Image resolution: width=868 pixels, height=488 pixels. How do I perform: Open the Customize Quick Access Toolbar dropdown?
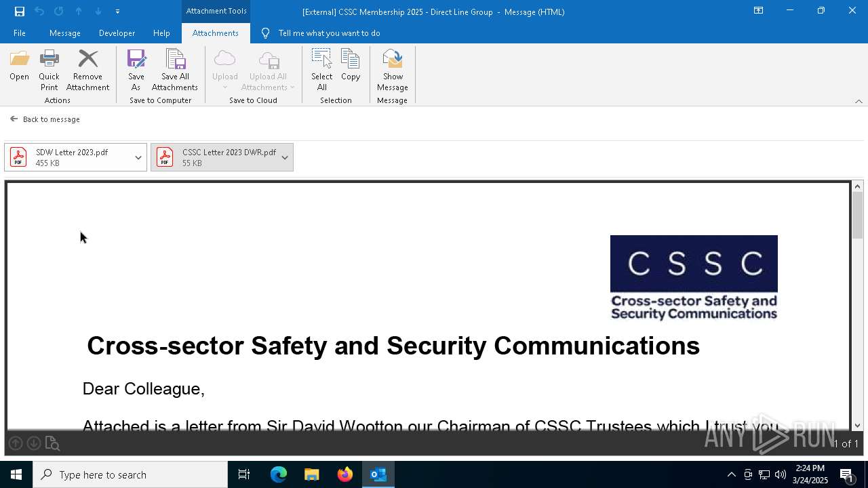[x=117, y=12]
